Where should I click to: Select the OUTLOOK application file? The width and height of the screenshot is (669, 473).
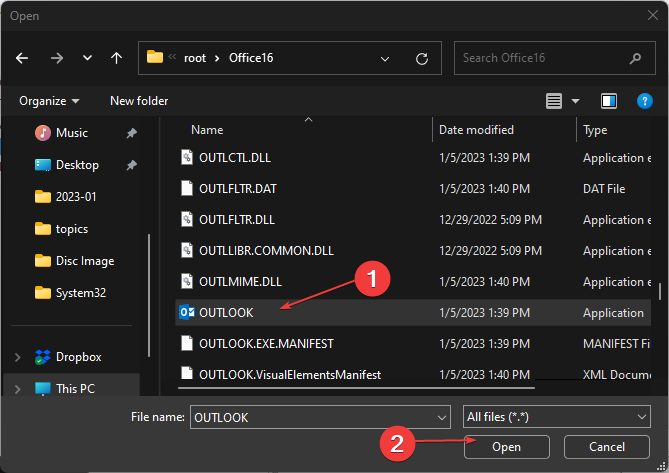tap(226, 313)
